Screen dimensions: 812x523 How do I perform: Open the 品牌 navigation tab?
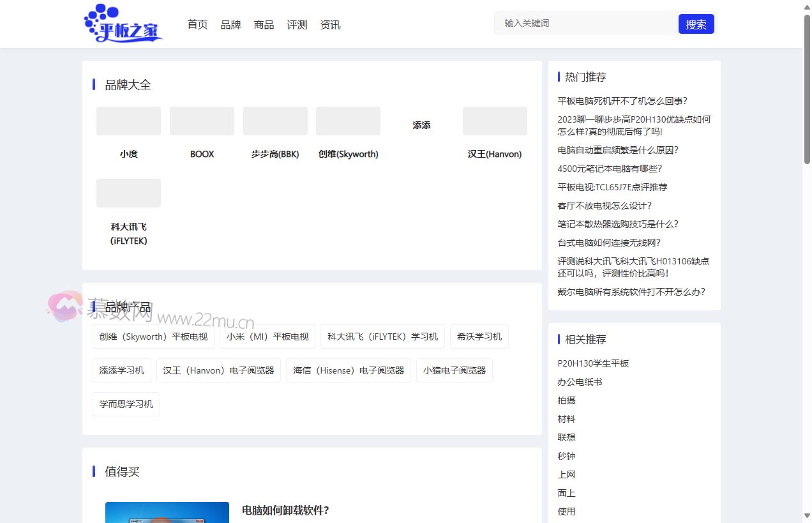click(230, 24)
